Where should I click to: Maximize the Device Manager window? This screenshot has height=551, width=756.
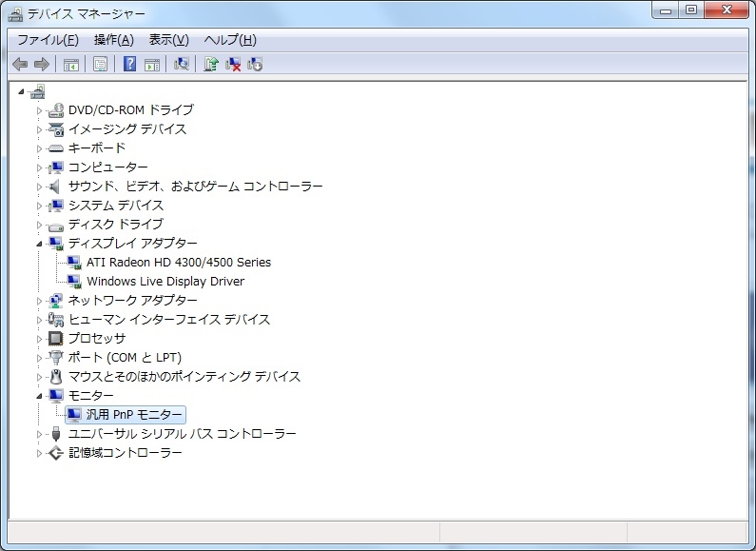(691, 10)
